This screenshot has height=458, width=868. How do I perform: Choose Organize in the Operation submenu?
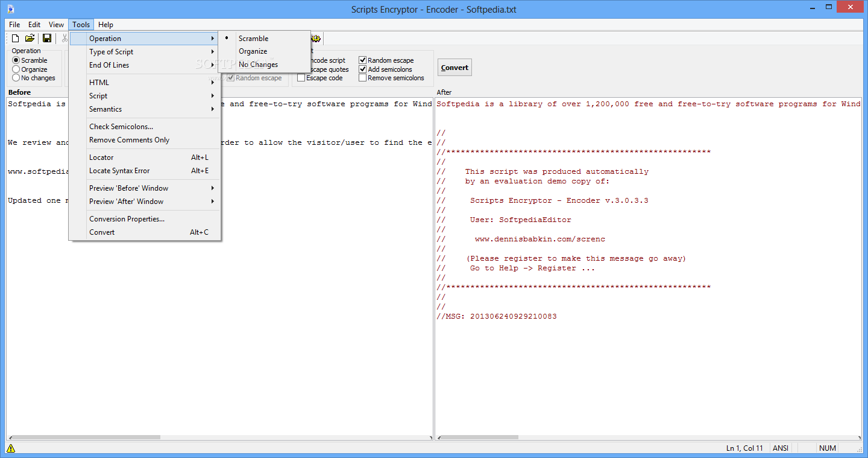coord(264,52)
